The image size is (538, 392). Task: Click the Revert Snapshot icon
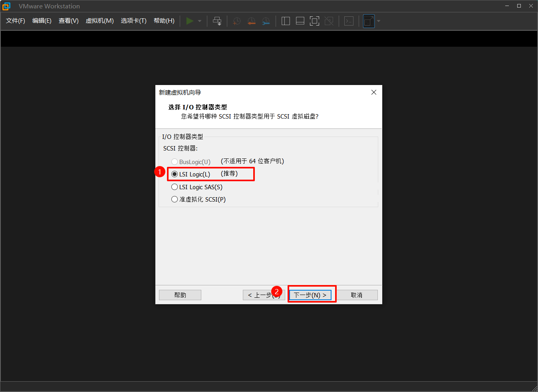coord(251,21)
